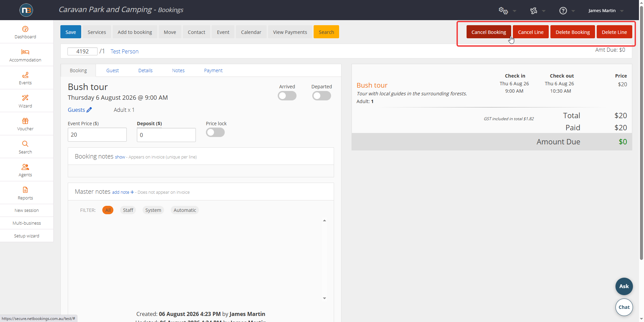Open the settings gears icon
The width and height of the screenshot is (644, 322).
(x=503, y=10)
